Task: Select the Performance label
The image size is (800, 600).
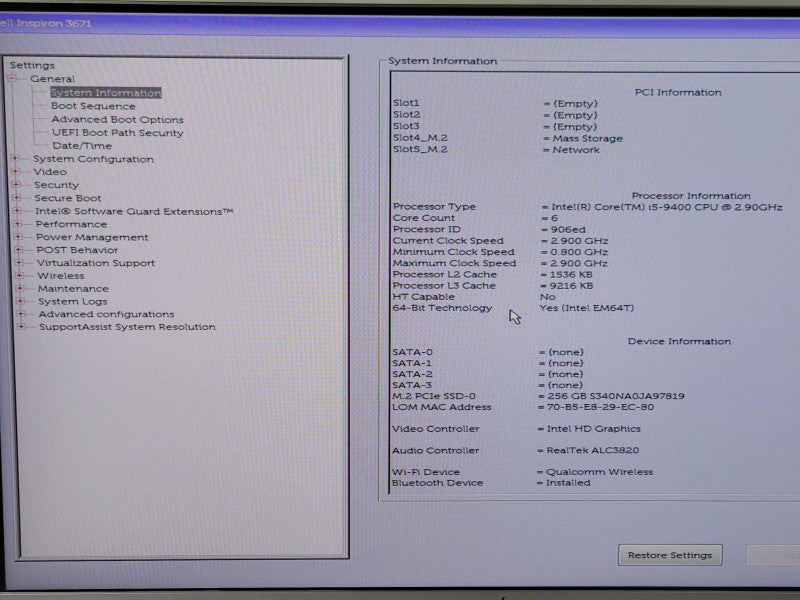Action: [x=71, y=224]
